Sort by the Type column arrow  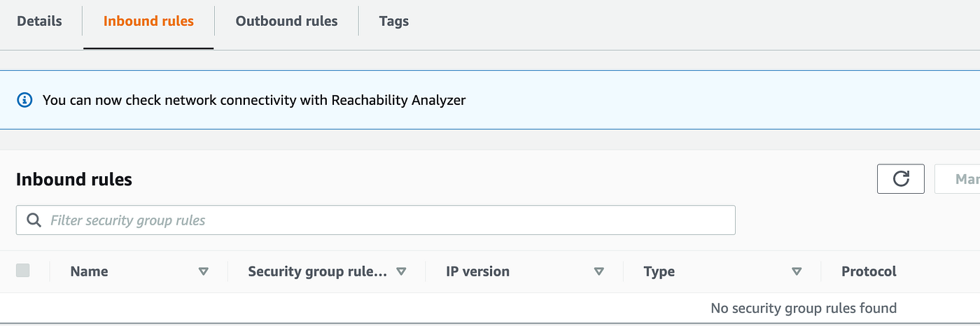pyautogui.click(x=796, y=271)
